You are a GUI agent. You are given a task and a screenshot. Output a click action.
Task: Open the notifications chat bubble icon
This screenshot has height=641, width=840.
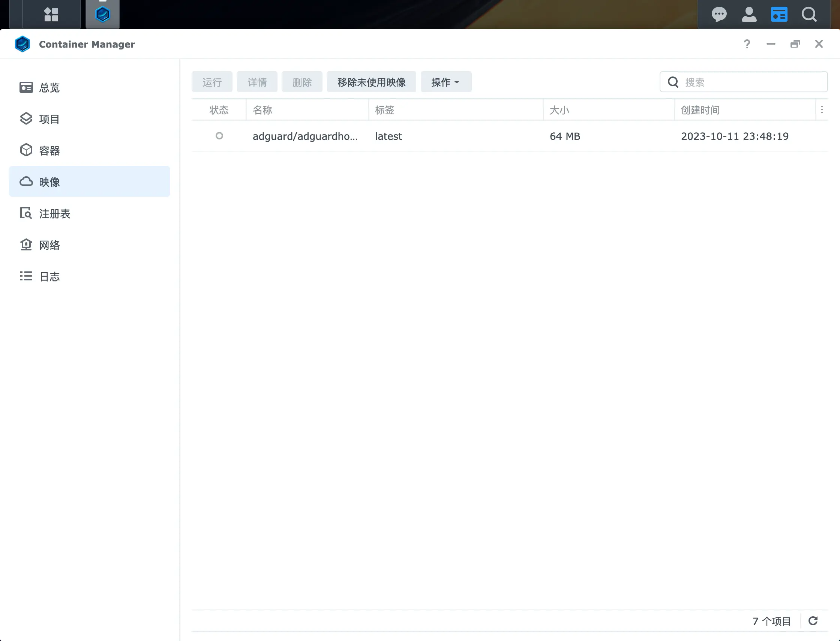(719, 15)
